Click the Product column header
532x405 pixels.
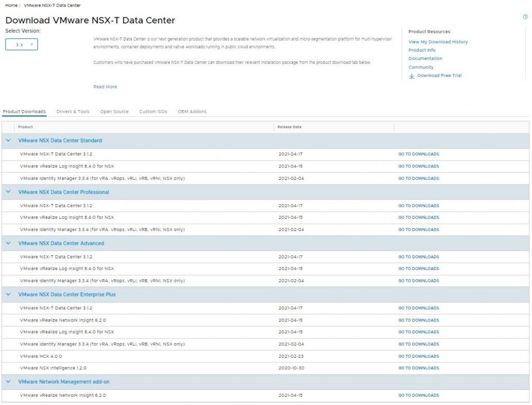point(25,127)
